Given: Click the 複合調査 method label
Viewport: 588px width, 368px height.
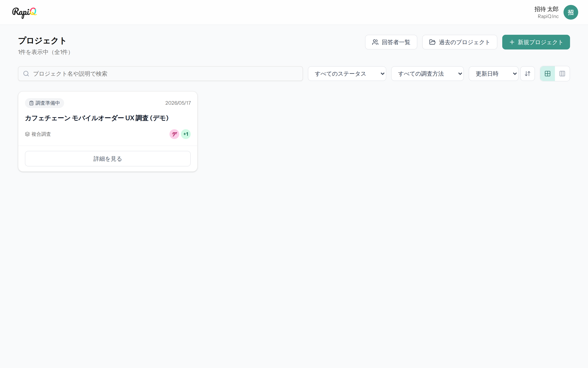Looking at the screenshot, I should point(38,134).
